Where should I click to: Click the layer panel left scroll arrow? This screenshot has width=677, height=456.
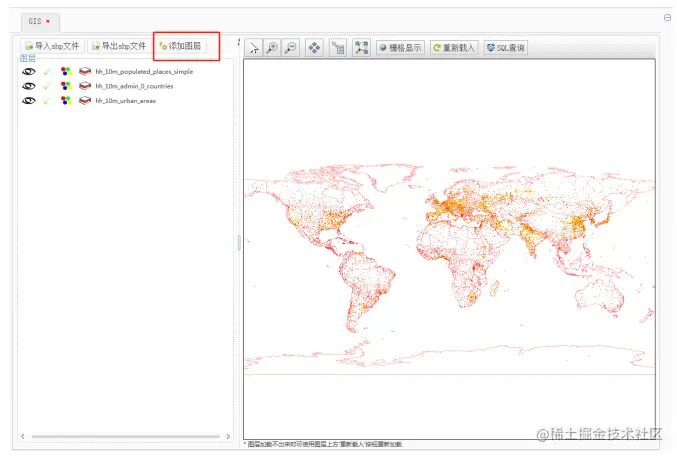pyautogui.click(x=23, y=437)
